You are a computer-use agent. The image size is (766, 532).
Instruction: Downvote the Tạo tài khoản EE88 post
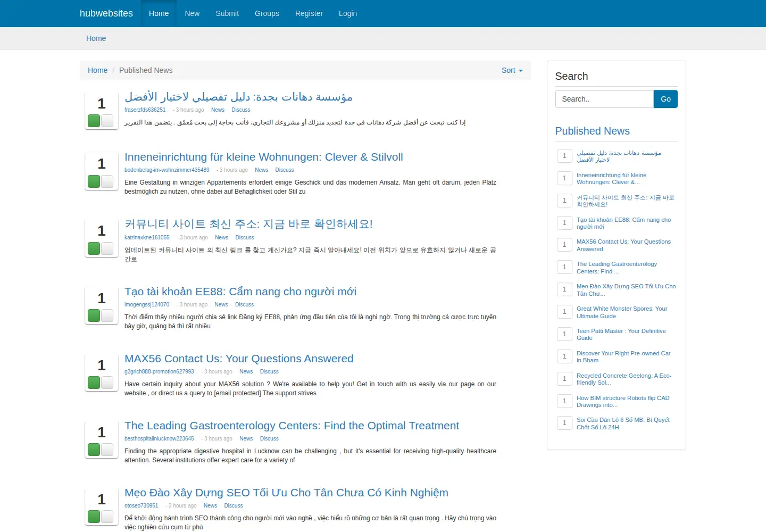pos(107,315)
